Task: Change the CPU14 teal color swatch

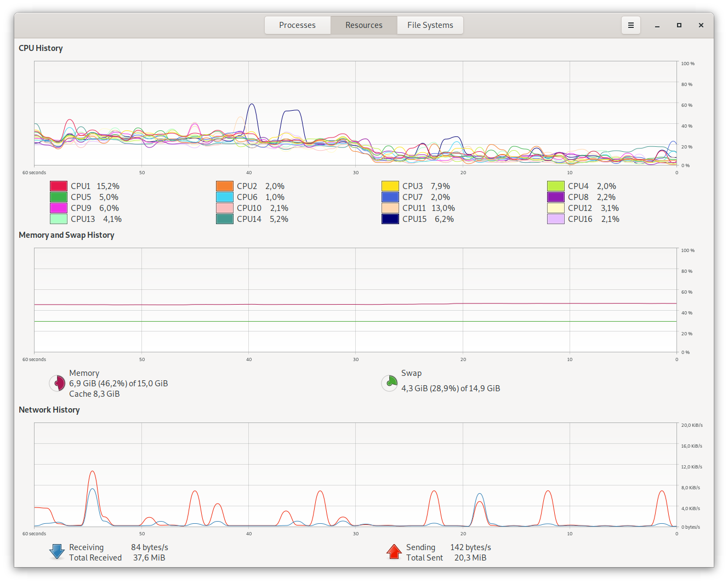Action: click(225, 219)
